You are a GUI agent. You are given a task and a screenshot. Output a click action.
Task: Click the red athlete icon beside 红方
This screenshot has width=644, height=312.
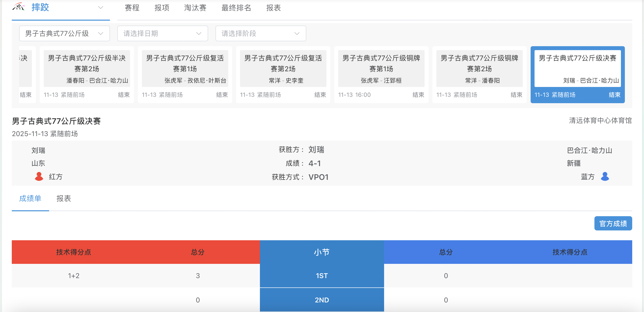pyautogui.click(x=39, y=177)
